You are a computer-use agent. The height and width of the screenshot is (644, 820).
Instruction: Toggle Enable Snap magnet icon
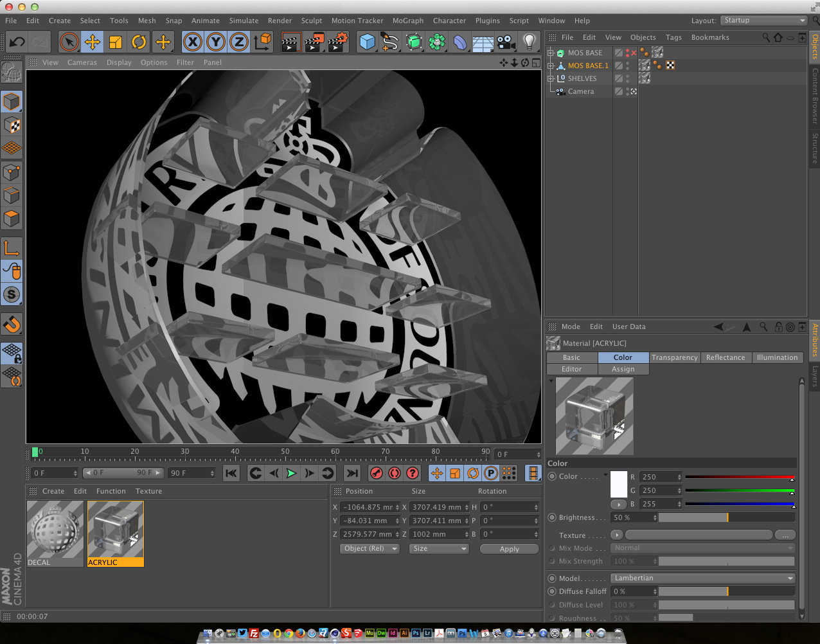coord(12,325)
